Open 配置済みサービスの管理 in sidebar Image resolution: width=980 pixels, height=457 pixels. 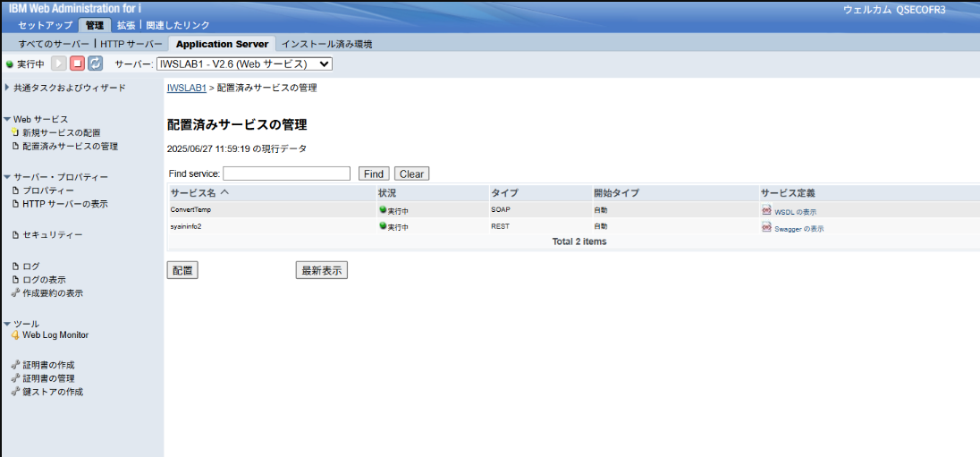point(70,147)
